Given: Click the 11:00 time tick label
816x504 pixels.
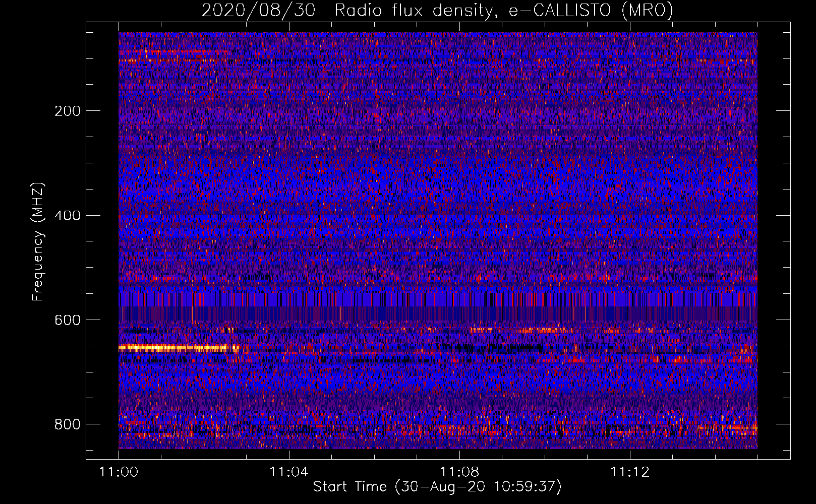Looking at the screenshot, I should pyautogui.click(x=119, y=472).
